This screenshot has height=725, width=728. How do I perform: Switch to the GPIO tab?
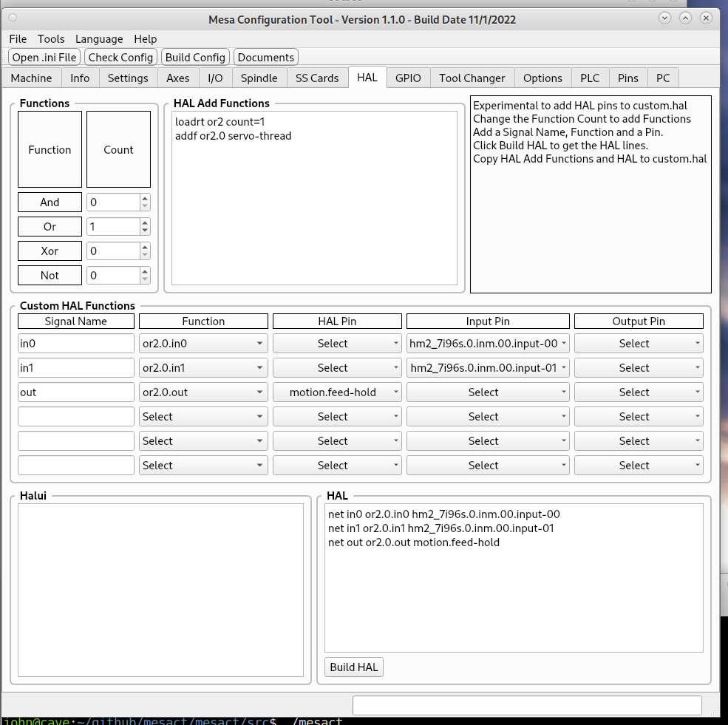408,78
